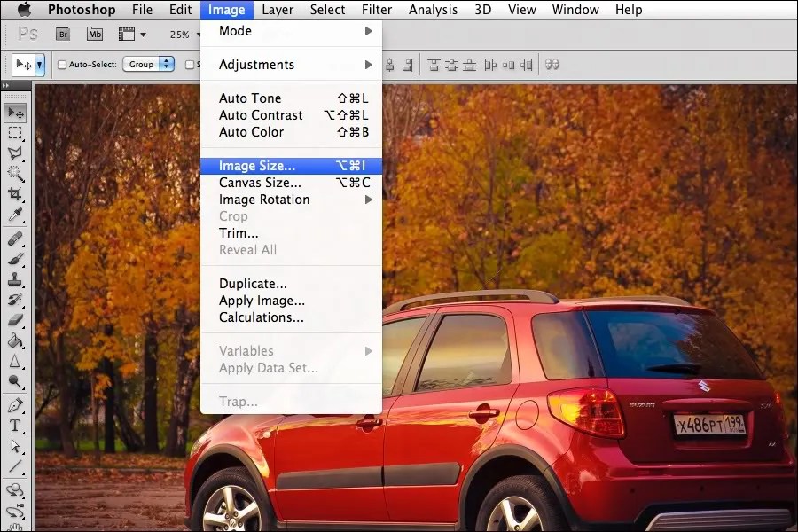
Task: Click Distribute Horizontal Centers icon
Action: [x=508, y=65]
